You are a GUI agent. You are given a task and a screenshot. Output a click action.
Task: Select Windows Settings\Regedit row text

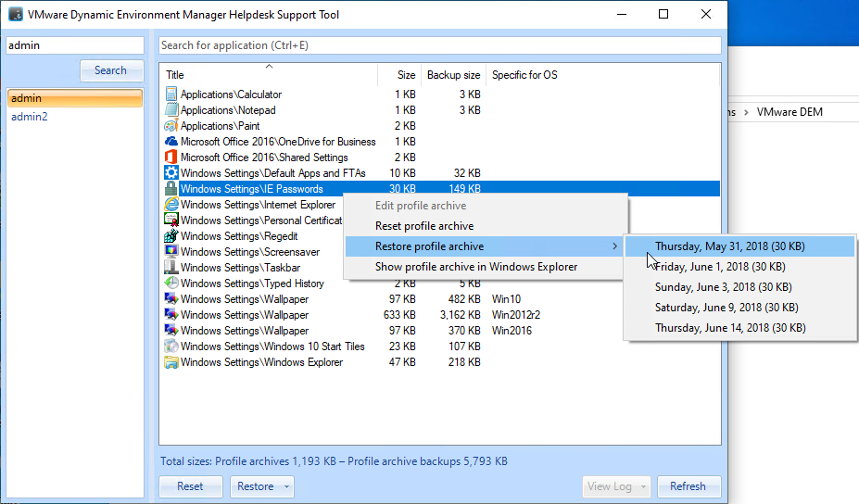point(239,236)
